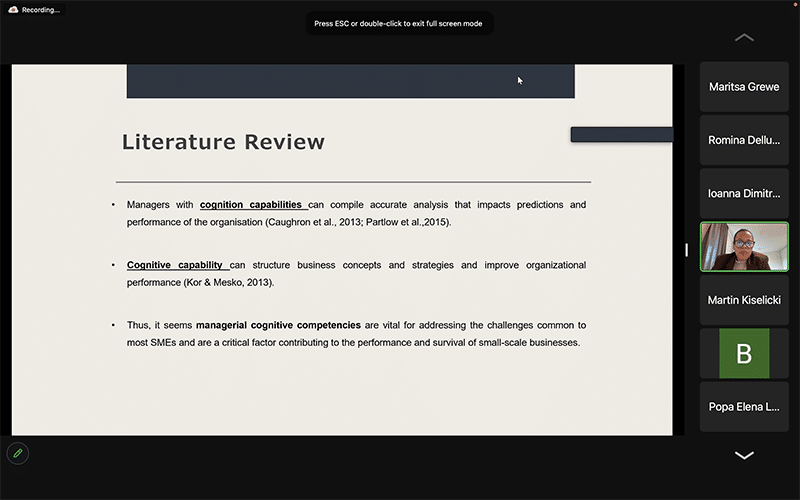Click the Literature Review slide heading
Screen dimensions: 800x500
[223, 142]
